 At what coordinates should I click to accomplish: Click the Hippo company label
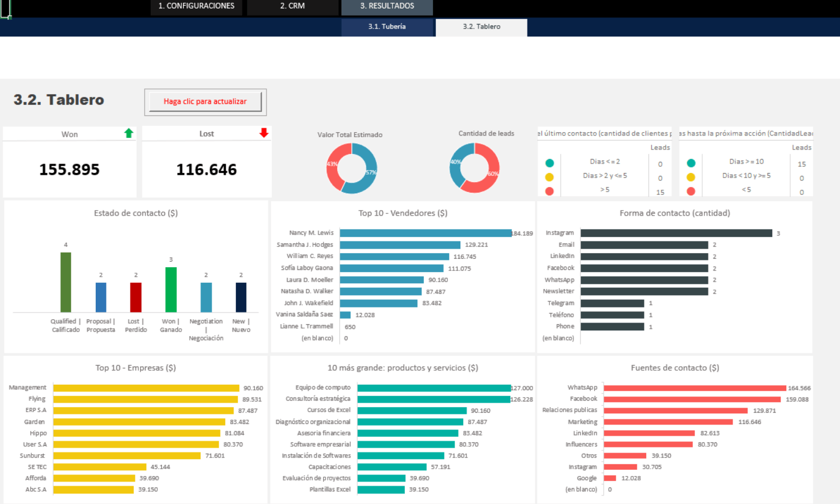[38, 433]
